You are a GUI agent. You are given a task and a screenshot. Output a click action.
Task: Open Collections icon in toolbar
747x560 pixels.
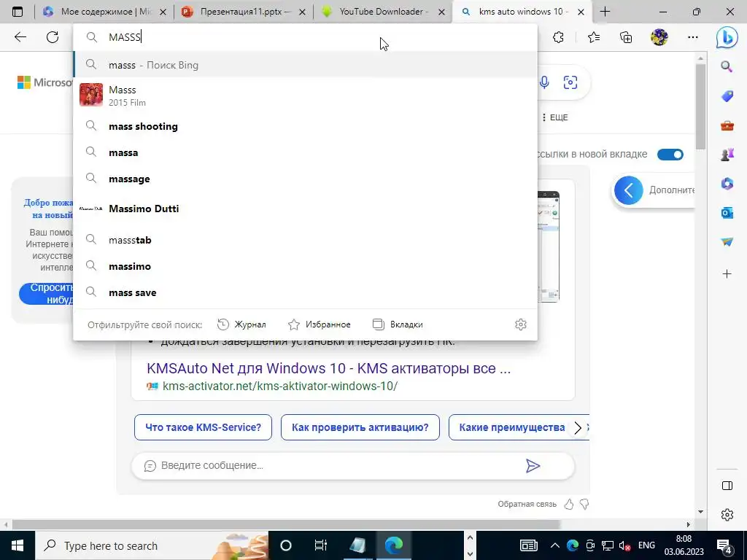coord(626,37)
